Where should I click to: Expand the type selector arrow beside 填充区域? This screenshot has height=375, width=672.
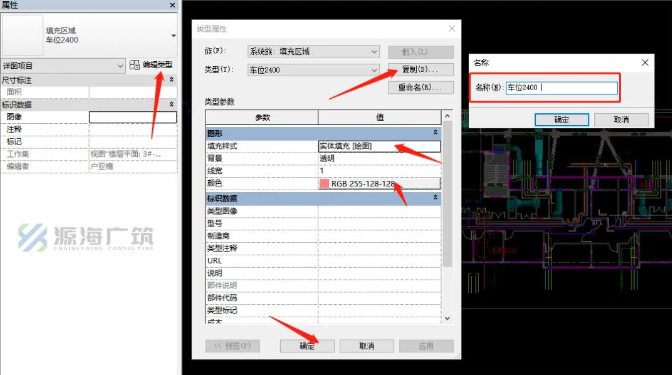click(173, 36)
